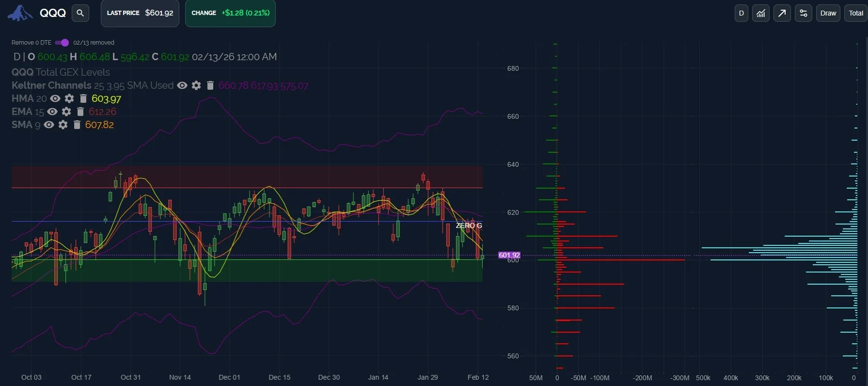
Task: Click the 620 price axis label
Action: (513, 212)
